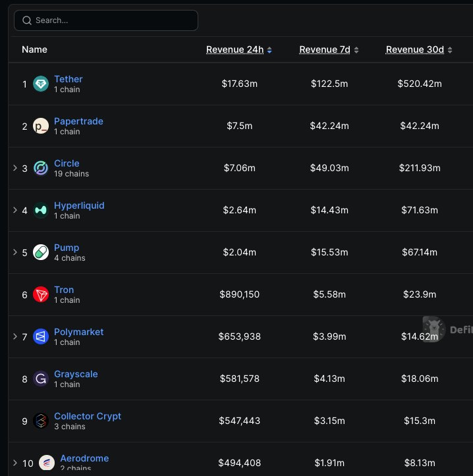Click Tether's 7d revenue $122.5m
The width and height of the screenshot is (473, 476).
(x=329, y=84)
